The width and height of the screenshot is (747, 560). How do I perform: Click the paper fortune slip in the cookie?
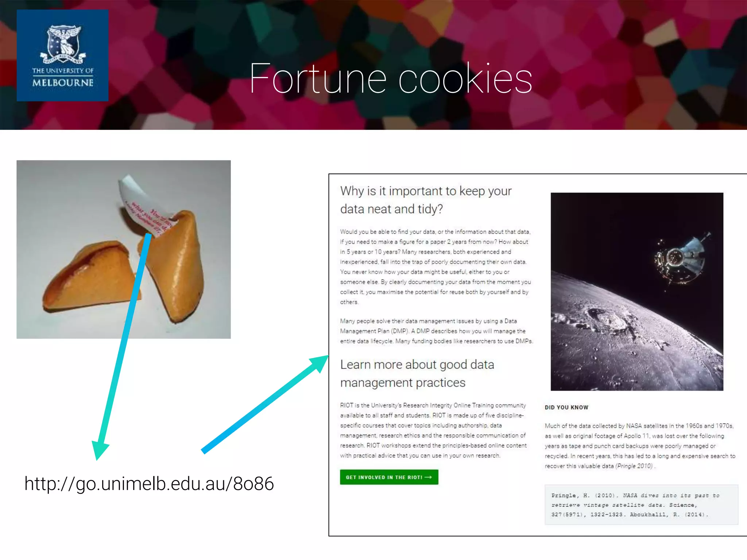(144, 206)
